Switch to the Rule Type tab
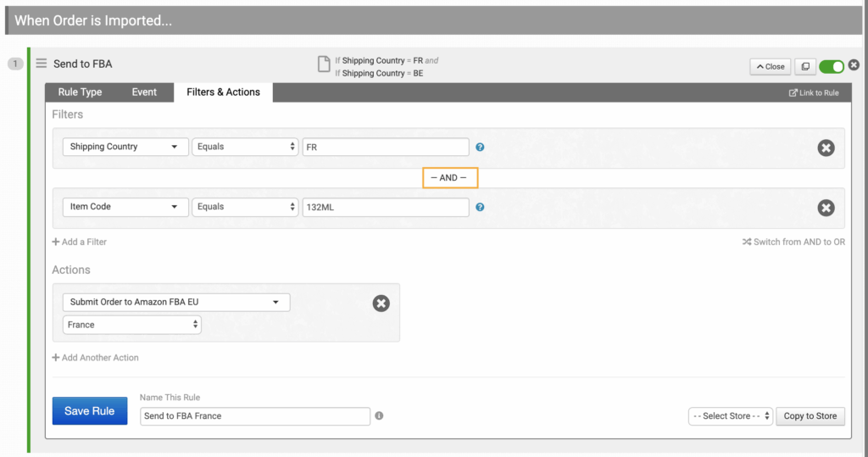 (x=80, y=92)
